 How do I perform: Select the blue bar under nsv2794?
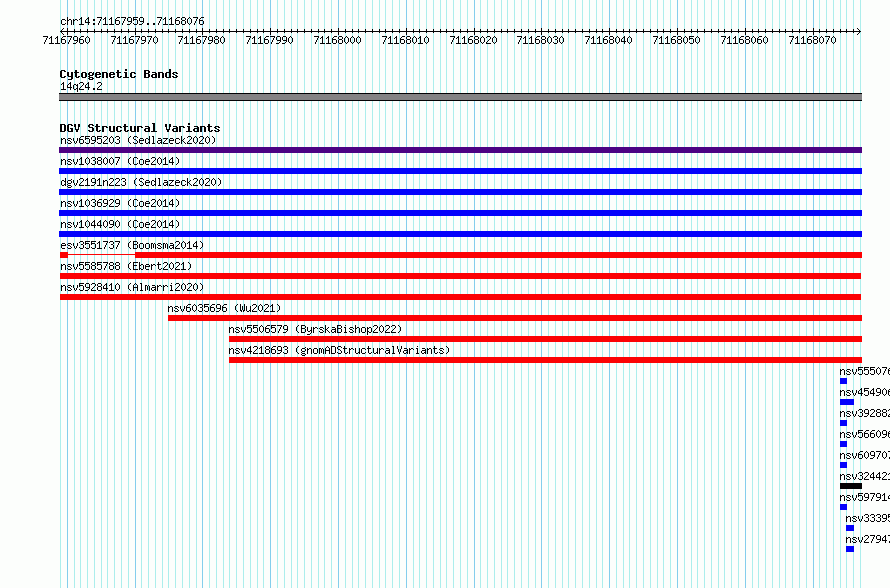[x=850, y=549]
